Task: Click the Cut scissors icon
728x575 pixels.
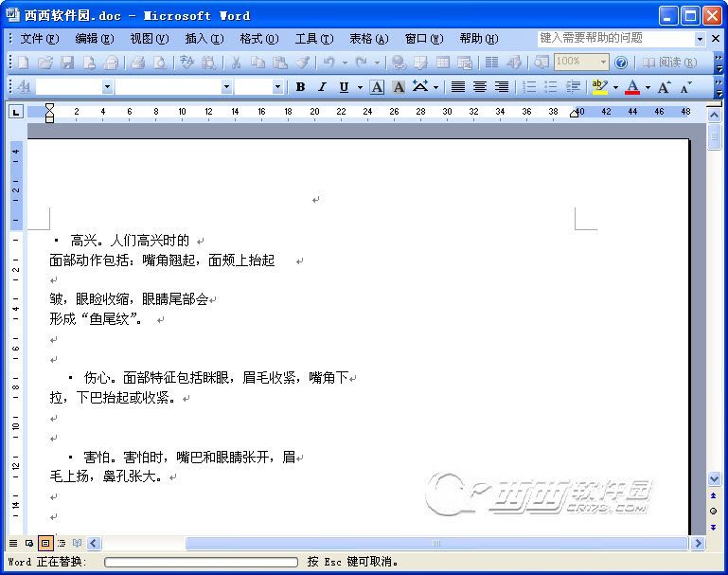Action: coord(236,62)
